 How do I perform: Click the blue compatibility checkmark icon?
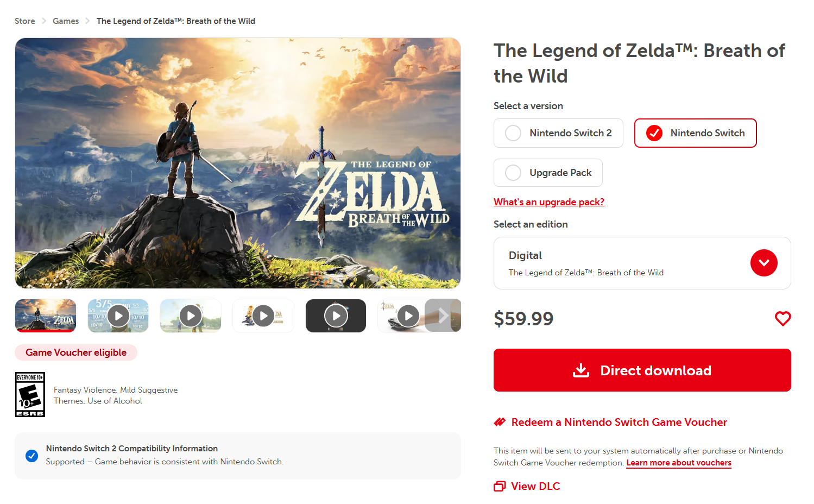(32, 456)
